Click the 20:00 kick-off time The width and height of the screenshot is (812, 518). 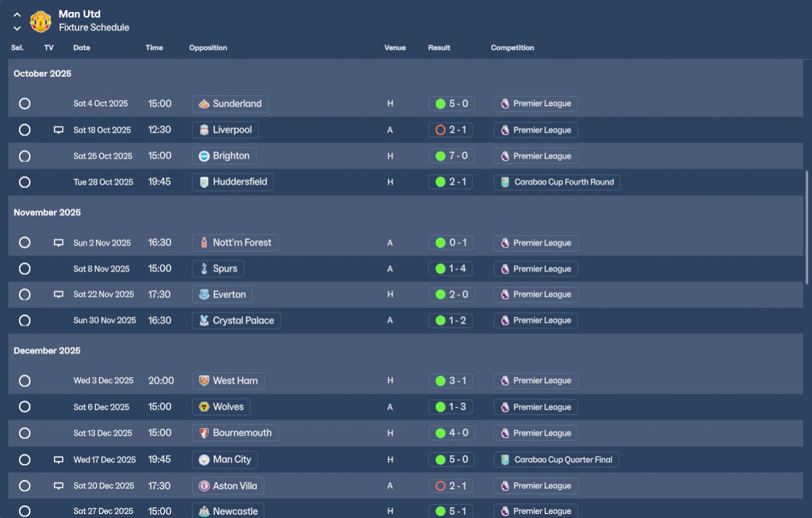pyautogui.click(x=161, y=381)
